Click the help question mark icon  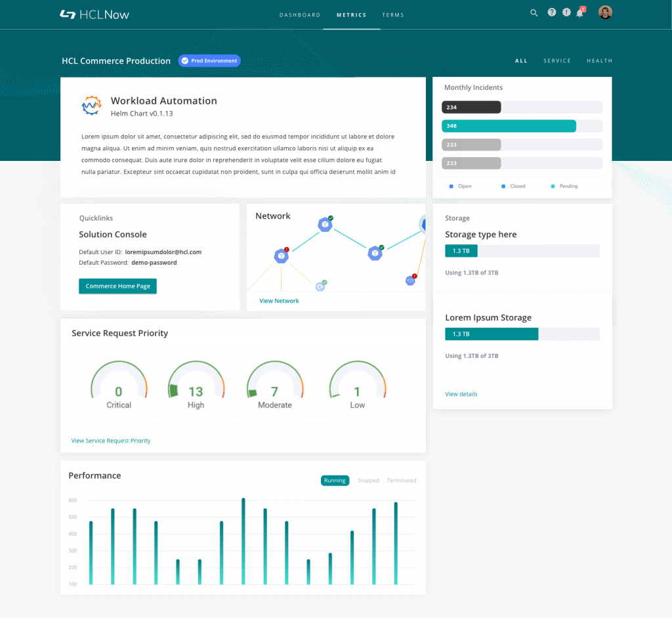pos(552,12)
